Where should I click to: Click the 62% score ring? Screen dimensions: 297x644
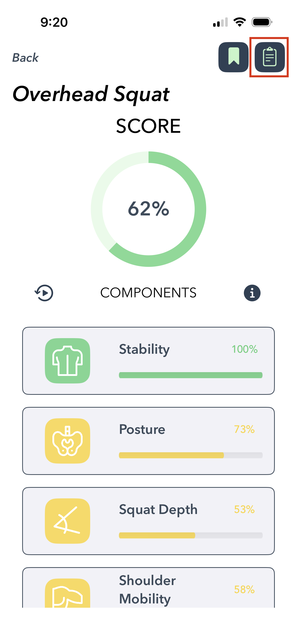pos(148,209)
